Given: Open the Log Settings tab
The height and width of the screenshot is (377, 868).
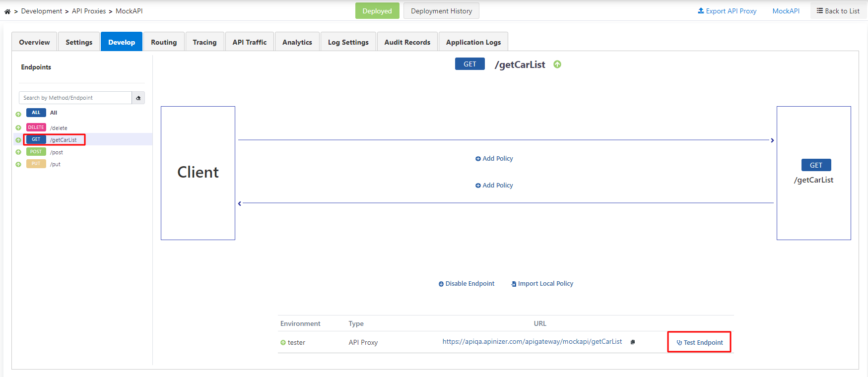Looking at the screenshot, I should point(348,42).
